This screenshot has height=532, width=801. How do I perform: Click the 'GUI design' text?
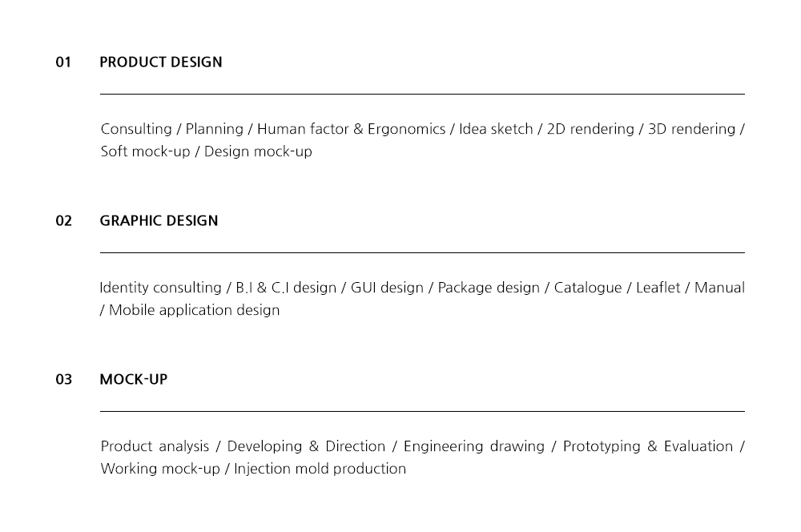[x=387, y=288]
